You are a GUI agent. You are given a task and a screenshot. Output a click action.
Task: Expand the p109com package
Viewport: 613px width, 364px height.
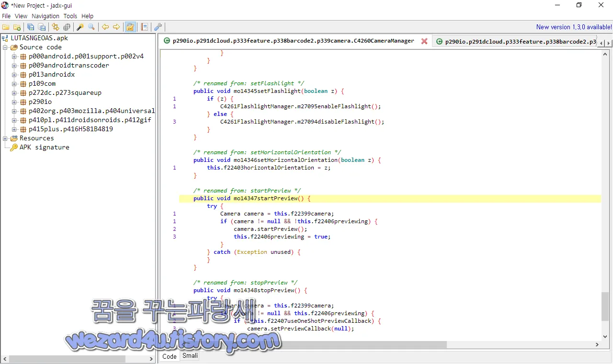click(x=14, y=84)
